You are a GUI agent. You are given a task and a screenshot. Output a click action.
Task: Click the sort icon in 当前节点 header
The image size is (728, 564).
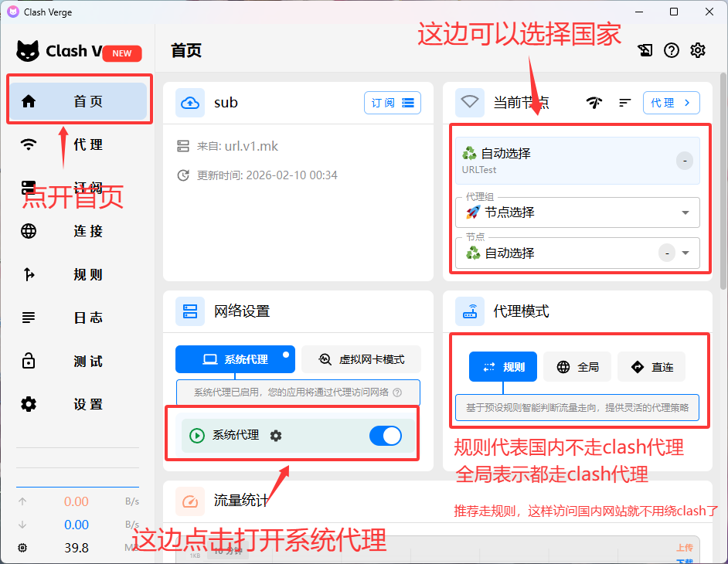[x=625, y=103]
